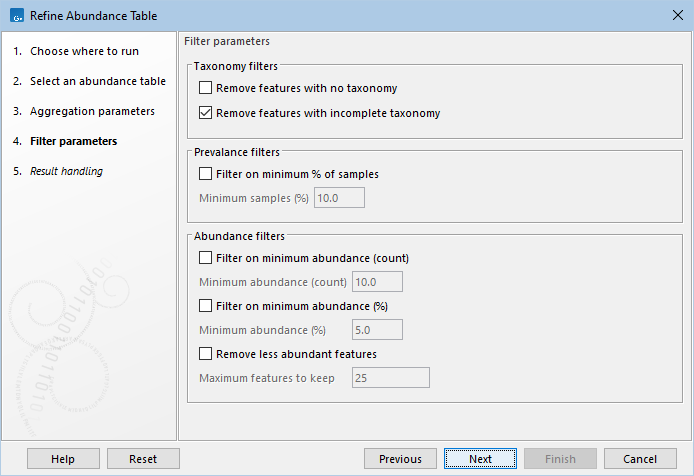The height and width of the screenshot is (476, 694).
Task: Select the Filter parameters step
Action: 73,141
